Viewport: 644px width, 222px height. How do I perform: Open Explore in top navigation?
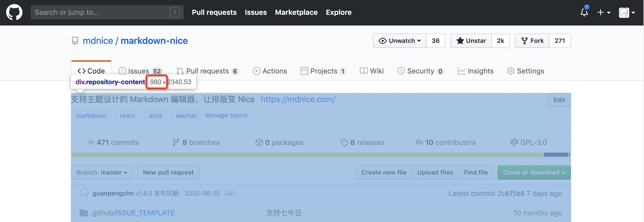[339, 12]
